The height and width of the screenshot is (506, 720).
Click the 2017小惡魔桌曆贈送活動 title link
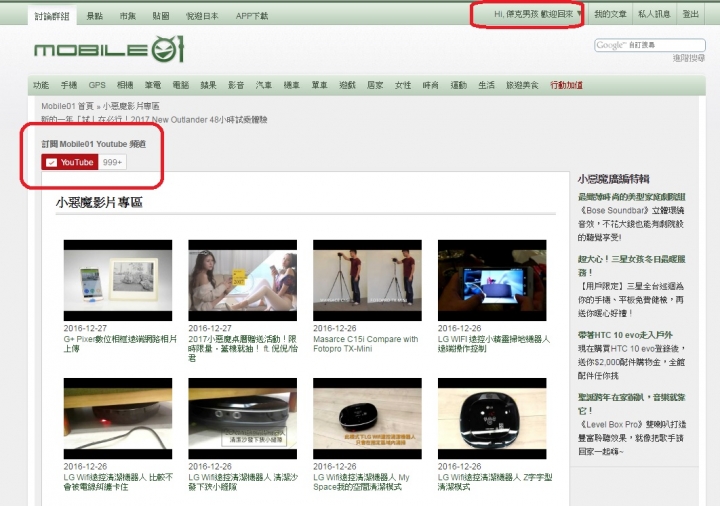pyautogui.click(x=243, y=349)
